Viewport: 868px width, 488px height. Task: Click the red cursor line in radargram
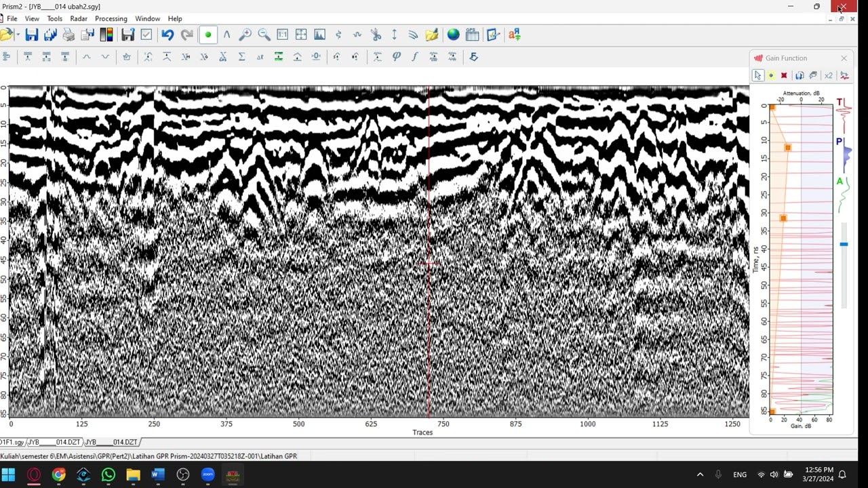click(429, 251)
